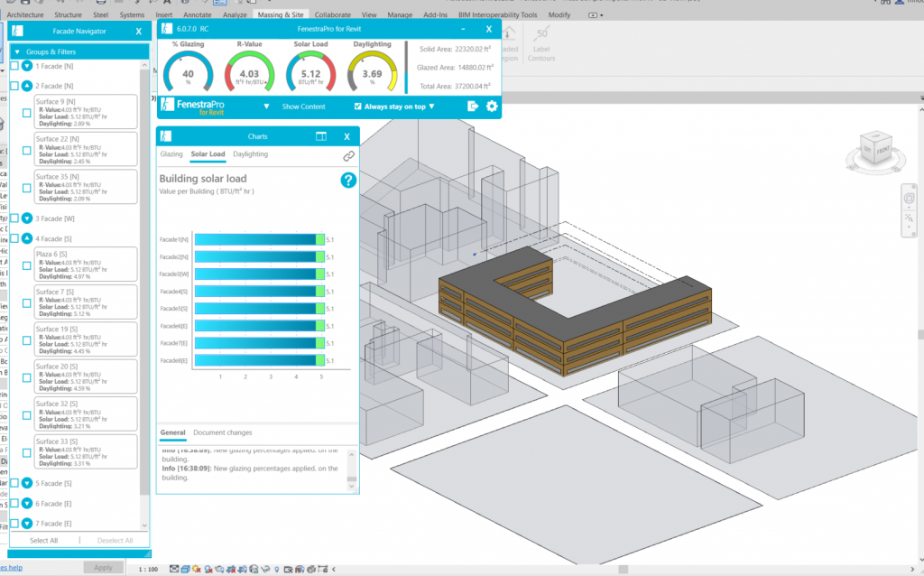Collapse 4 Facade [S] group
This screenshot has width=924, height=576.
coord(27,238)
